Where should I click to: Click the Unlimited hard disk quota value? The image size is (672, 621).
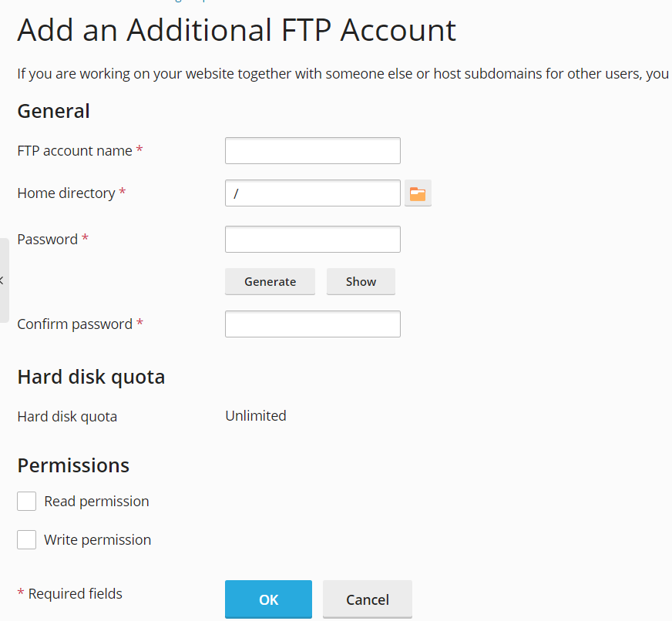(256, 416)
